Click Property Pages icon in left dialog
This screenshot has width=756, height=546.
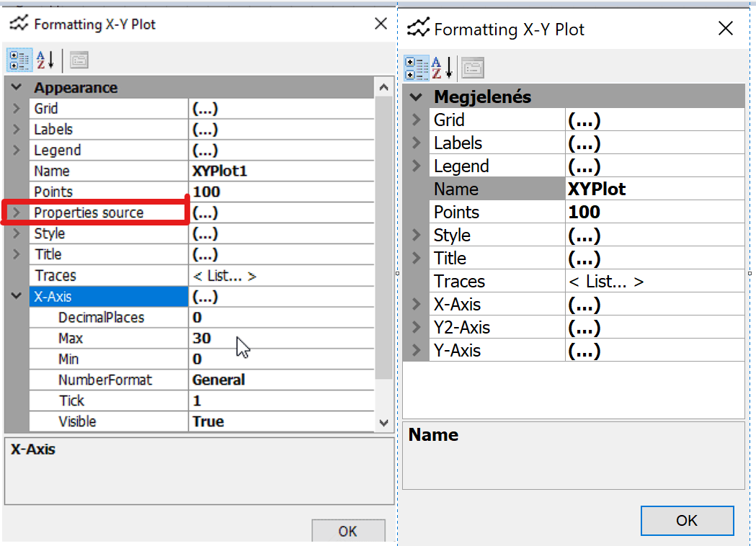[79, 61]
